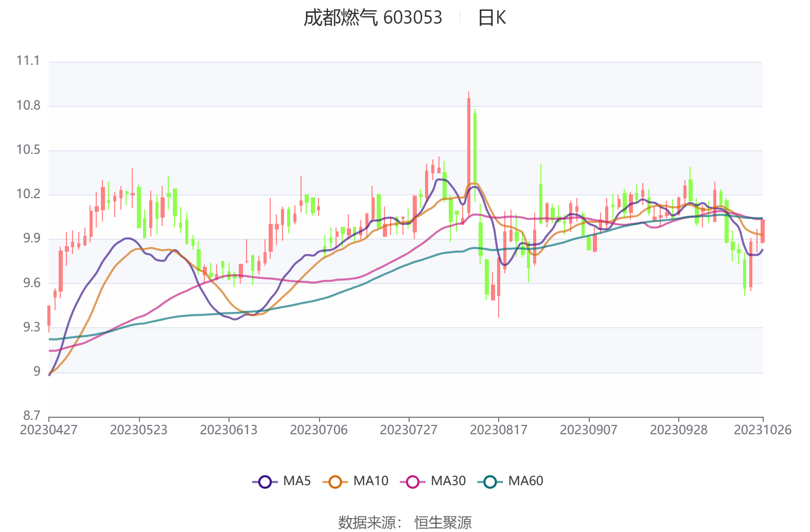Click y-axis value 8.7

coord(31,416)
